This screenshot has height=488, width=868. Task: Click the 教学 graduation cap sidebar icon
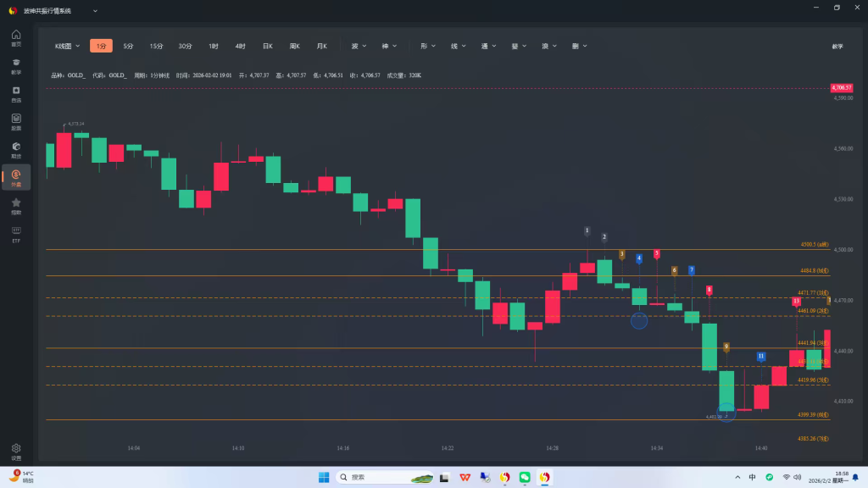16,65
